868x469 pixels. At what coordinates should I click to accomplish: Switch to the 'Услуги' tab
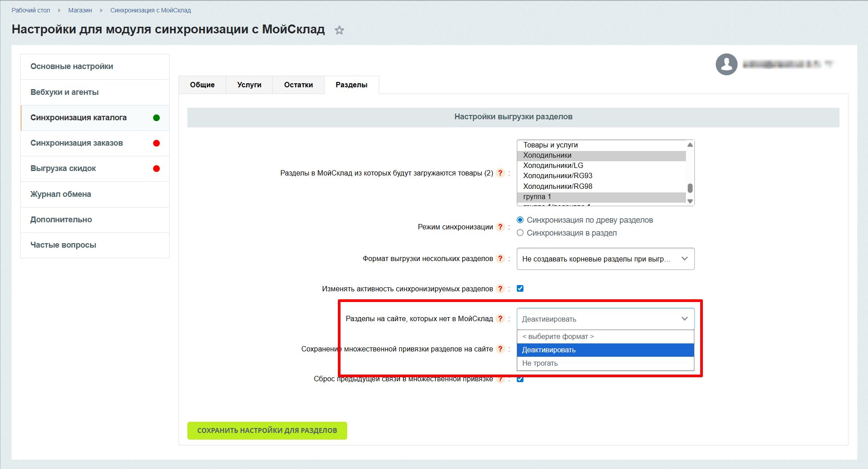[249, 85]
